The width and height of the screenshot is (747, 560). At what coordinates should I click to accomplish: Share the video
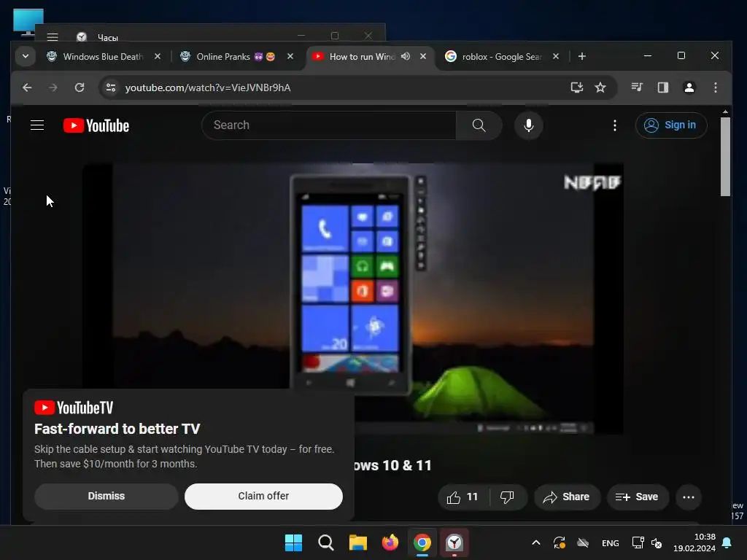pos(566,497)
